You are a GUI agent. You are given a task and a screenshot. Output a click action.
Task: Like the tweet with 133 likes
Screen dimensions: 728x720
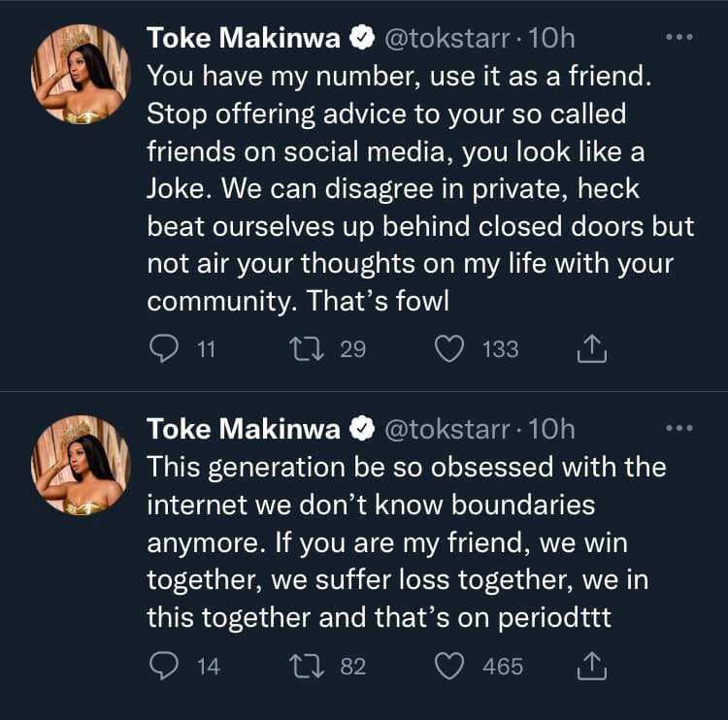point(448,349)
